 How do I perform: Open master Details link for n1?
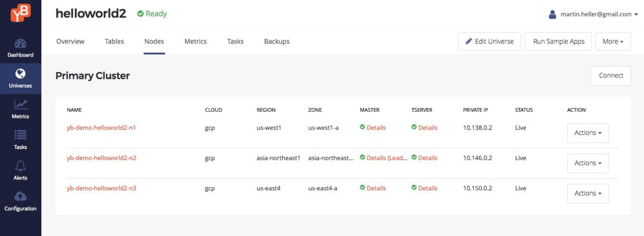coord(376,128)
